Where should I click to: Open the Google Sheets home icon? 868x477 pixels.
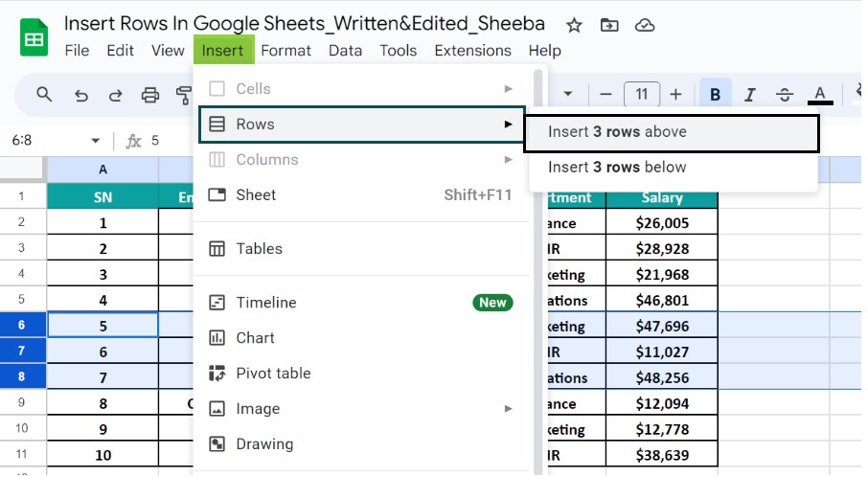(34, 37)
